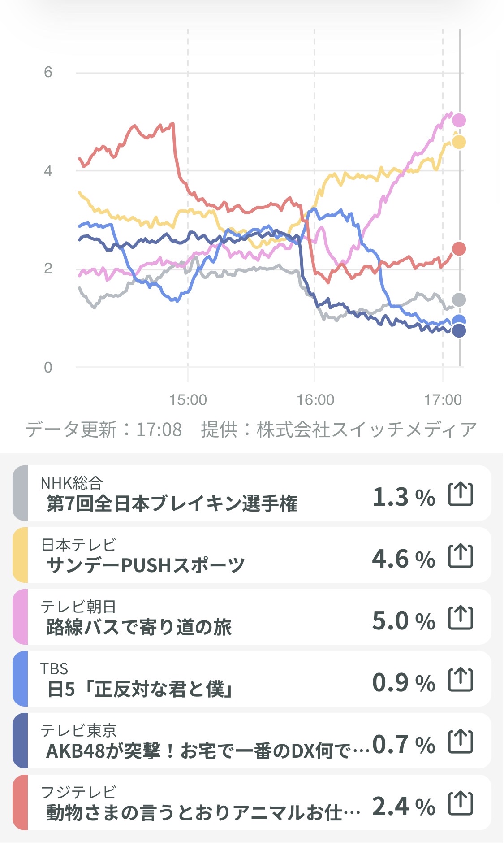Click the gray NHK color bar
504x859 pixels.
[21, 493]
